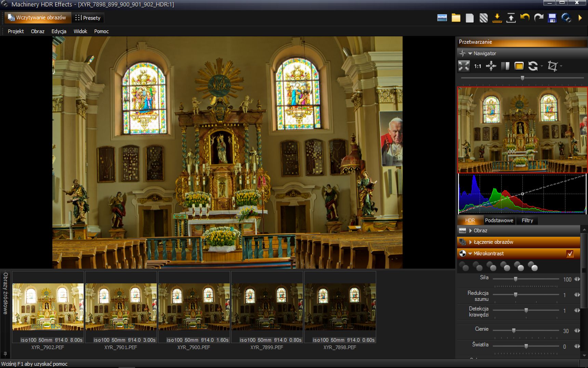Fit image to window in Nawigator

point(464,66)
